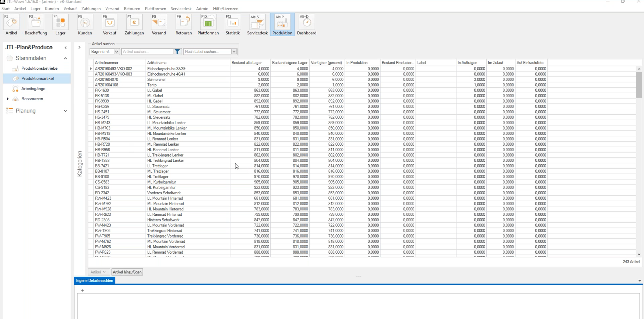Expand the Kategorien side panel

tap(79, 47)
